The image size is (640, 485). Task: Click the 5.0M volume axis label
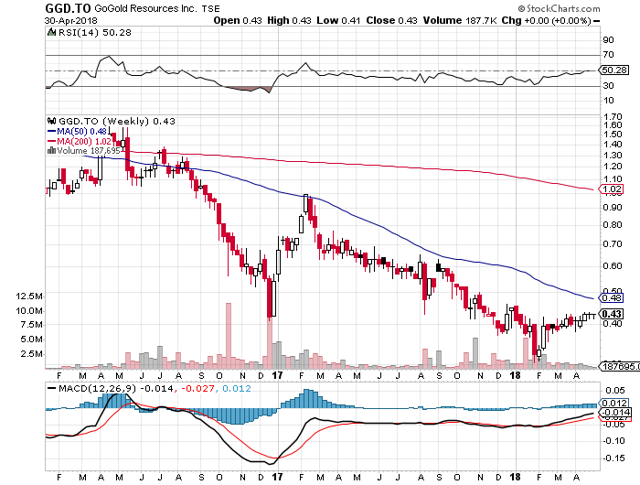[x=31, y=339]
